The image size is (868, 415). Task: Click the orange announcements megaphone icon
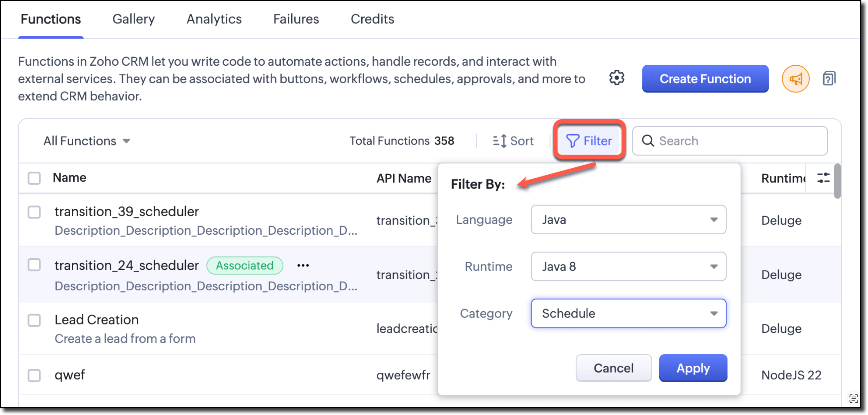795,79
